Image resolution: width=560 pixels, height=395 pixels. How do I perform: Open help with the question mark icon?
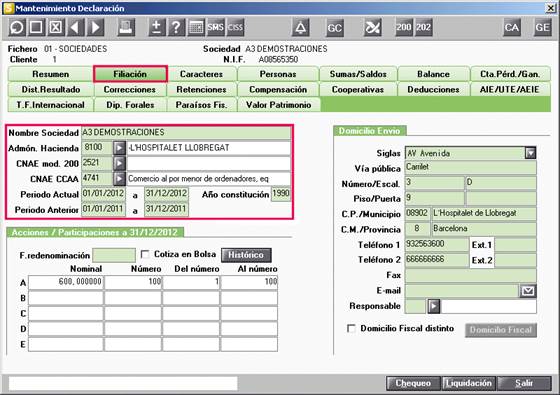176,27
